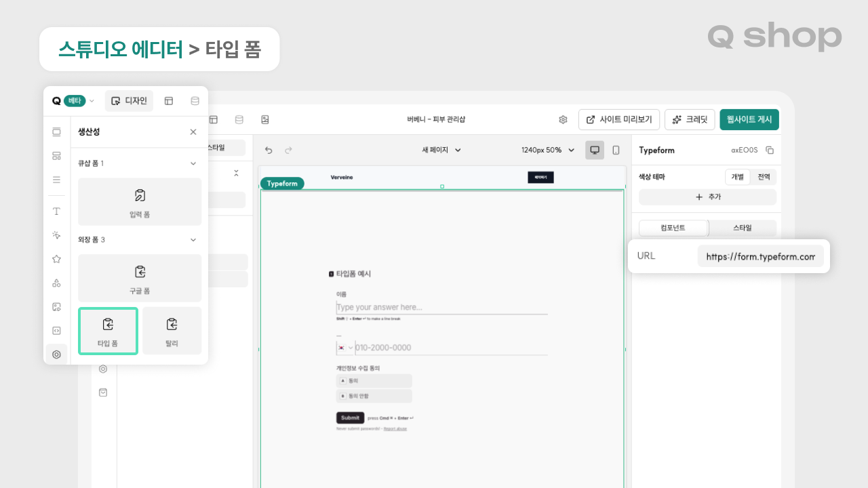Viewport: 868px width, 488px height.
Task: Click the image icon in the main top bar
Action: [265, 119]
